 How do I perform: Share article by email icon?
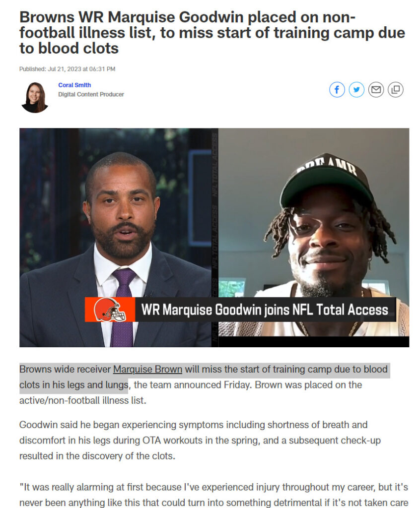coord(376,90)
